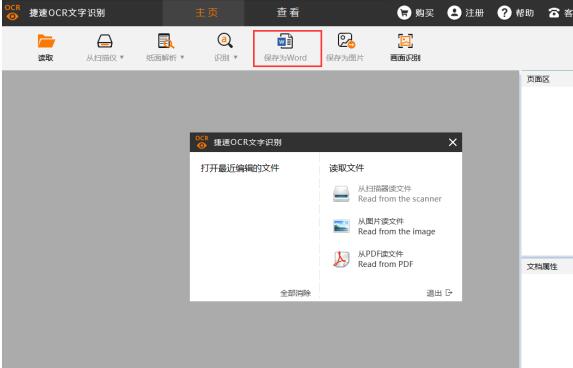Click the image picture icon in dialog
Viewport: 573px width, 368px height.
pyautogui.click(x=341, y=226)
